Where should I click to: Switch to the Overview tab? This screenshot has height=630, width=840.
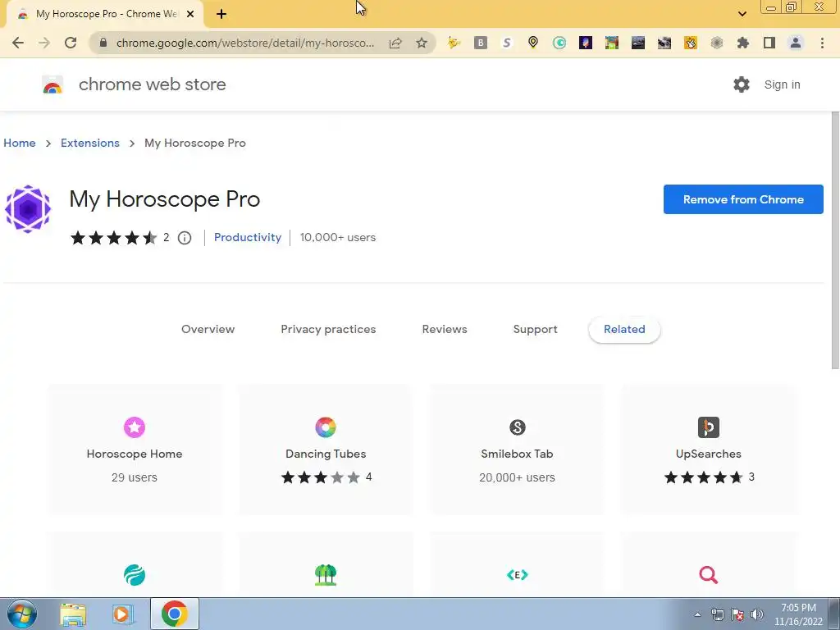click(x=208, y=329)
